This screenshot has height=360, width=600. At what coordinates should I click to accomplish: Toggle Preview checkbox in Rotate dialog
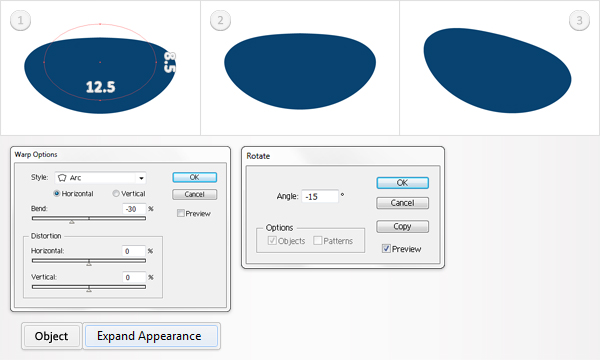point(386,249)
